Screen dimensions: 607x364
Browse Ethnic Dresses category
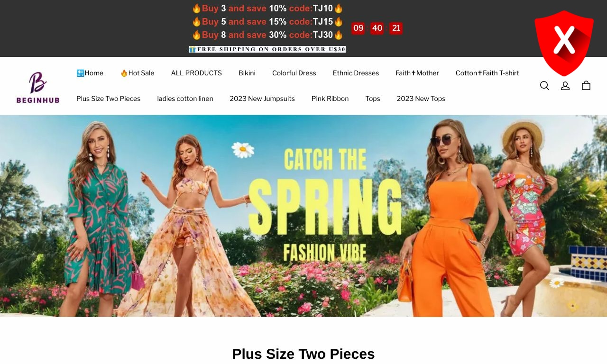point(356,73)
